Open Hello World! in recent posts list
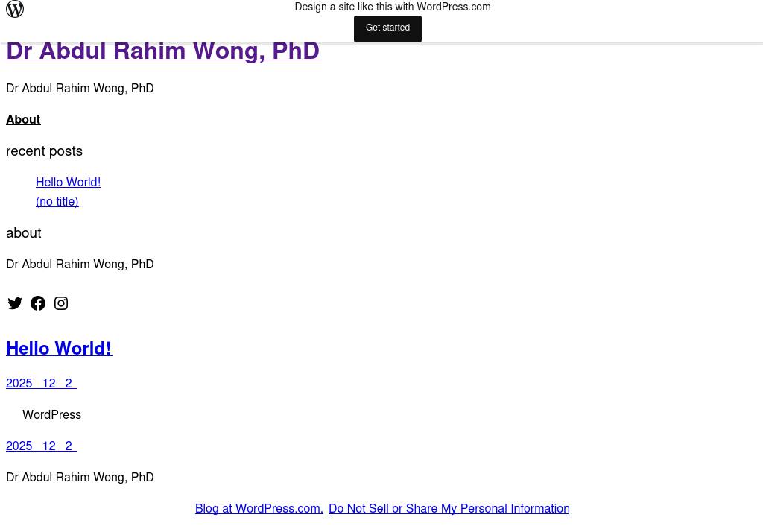Screen dimensions: 763x532 click(x=68, y=183)
